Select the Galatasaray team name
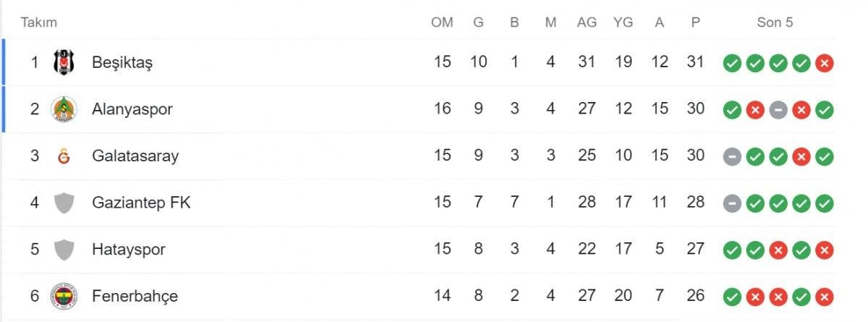Image resolution: width=868 pixels, height=322 pixels. pos(135,156)
